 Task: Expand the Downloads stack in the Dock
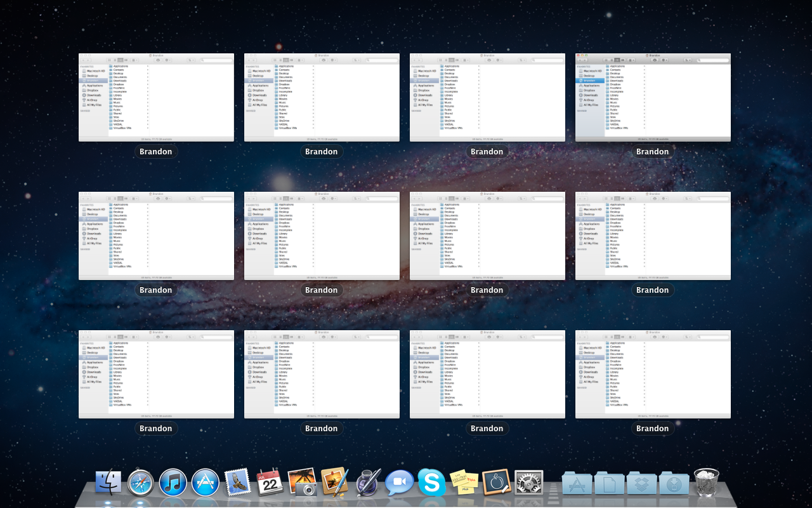pyautogui.click(x=674, y=485)
